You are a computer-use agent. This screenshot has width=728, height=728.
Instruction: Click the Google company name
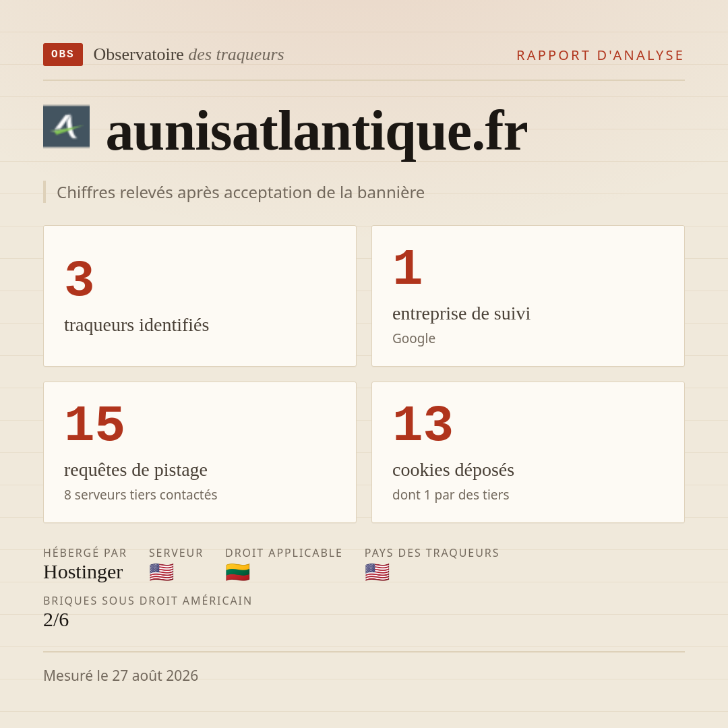click(414, 338)
